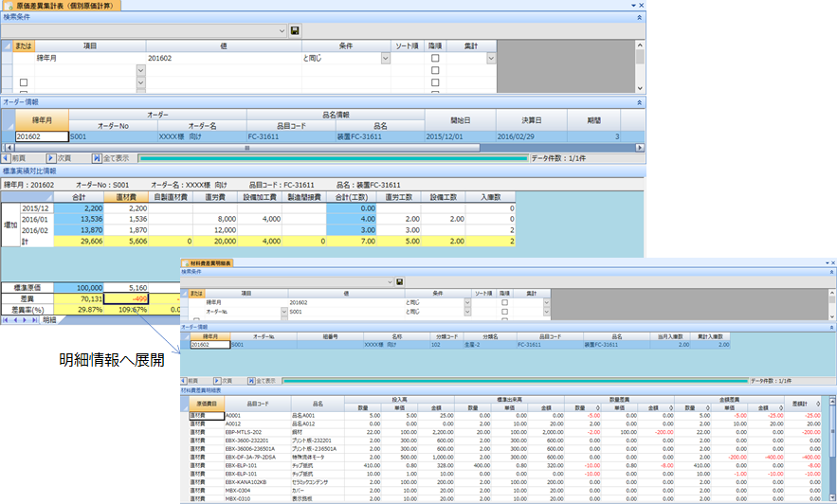Click the FC-31611 品目コード cell in main window
837x504 pixels.
point(291,136)
